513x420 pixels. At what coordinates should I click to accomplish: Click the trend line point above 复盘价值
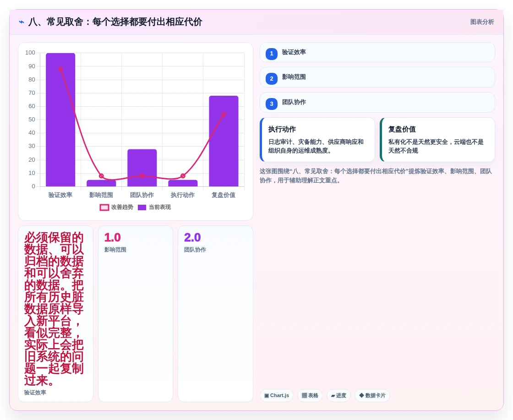(224, 115)
